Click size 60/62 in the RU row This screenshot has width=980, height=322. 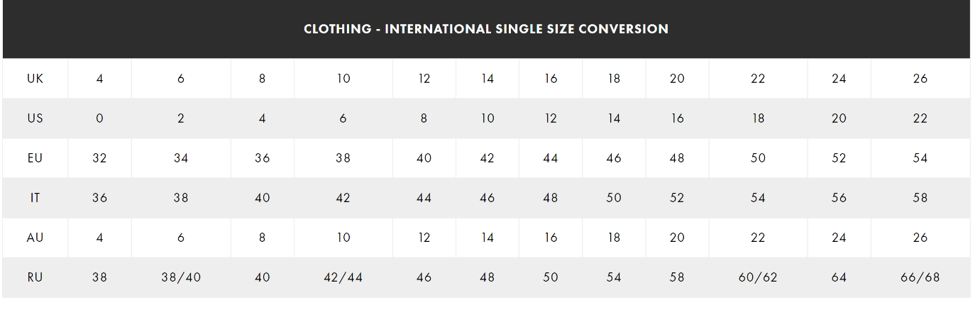click(758, 277)
